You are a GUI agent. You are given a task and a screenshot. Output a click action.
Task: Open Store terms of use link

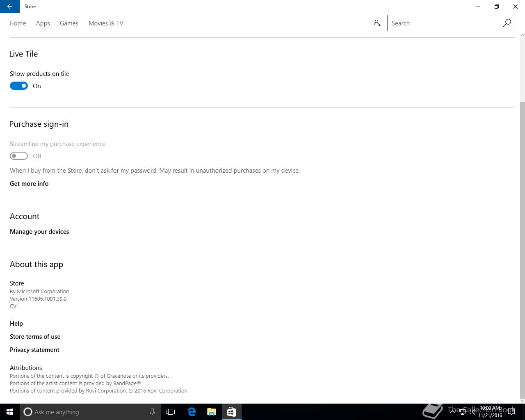35,336
